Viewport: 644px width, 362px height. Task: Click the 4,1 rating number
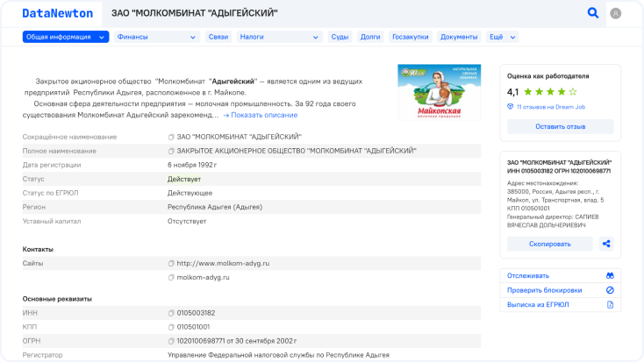tap(512, 92)
